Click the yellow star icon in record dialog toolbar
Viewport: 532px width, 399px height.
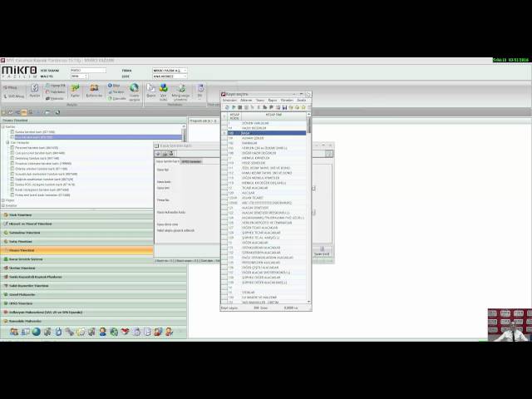[x=303, y=107]
